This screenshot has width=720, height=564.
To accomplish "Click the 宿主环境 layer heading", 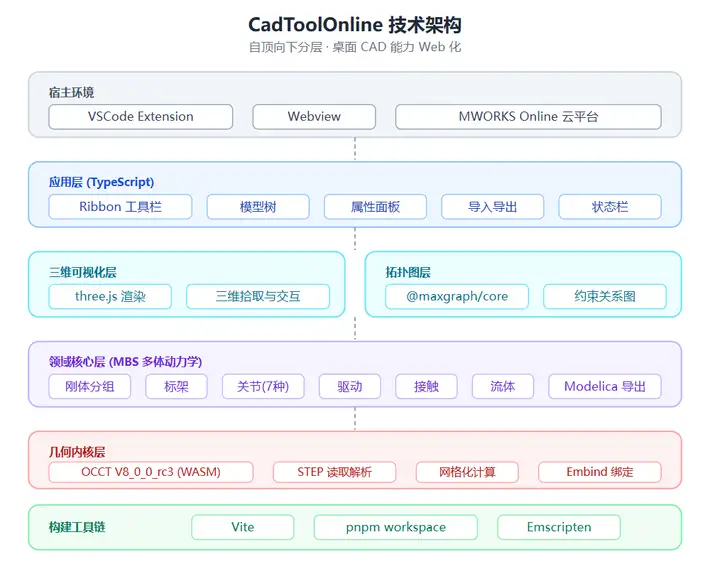I will (71, 93).
